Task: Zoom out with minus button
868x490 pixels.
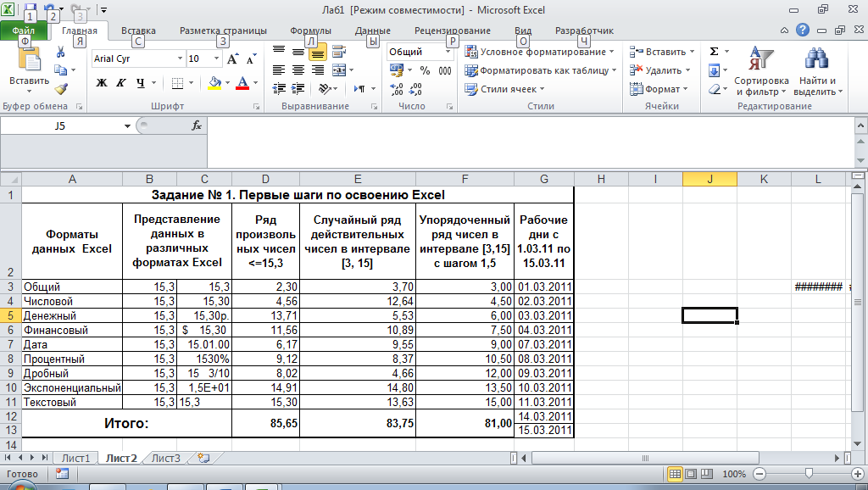Action: (759, 474)
